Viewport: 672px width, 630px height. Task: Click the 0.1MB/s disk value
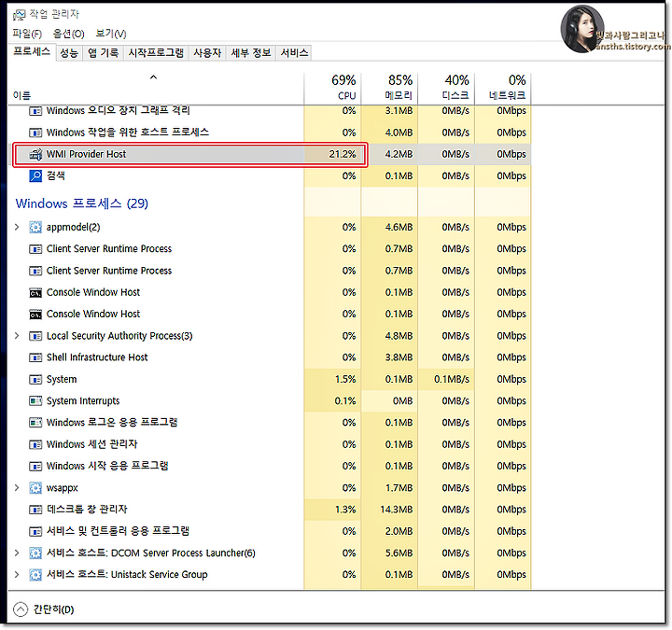[x=452, y=380]
